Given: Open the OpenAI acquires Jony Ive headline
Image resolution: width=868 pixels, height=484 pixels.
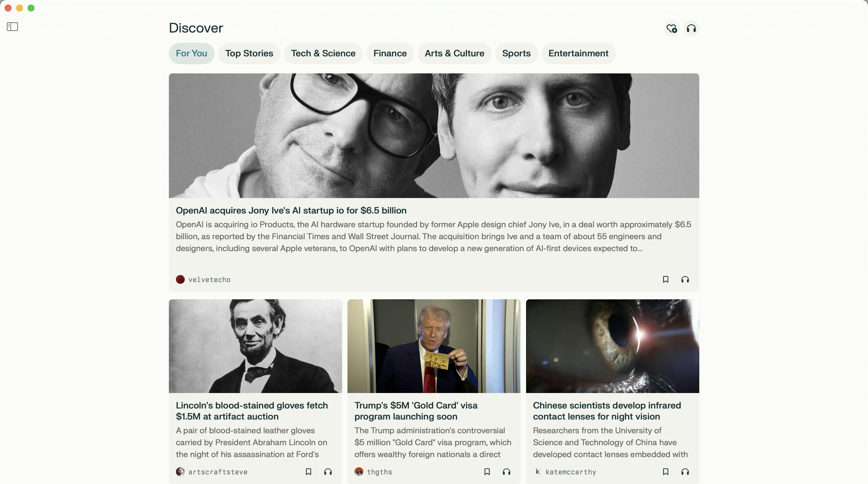Looking at the screenshot, I should 291,210.
